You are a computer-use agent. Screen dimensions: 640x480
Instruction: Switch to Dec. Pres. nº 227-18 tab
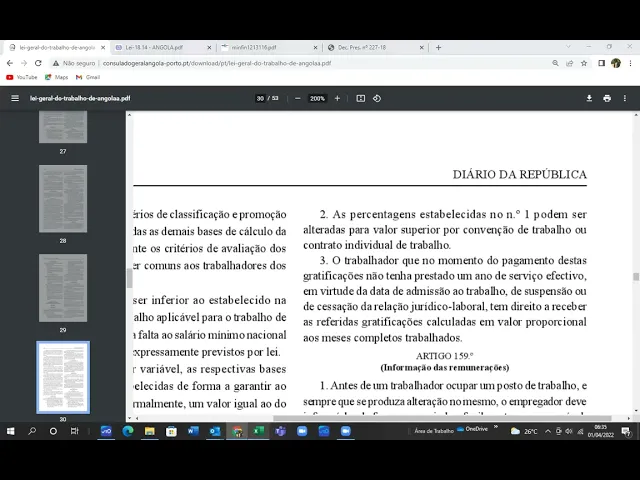coord(376,47)
